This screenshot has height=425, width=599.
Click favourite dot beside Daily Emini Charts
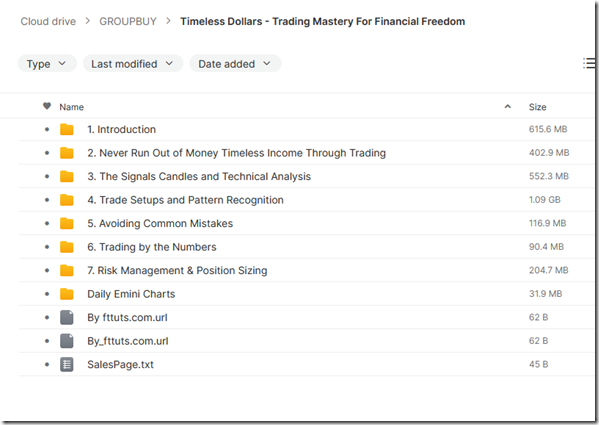(x=47, y=294)
